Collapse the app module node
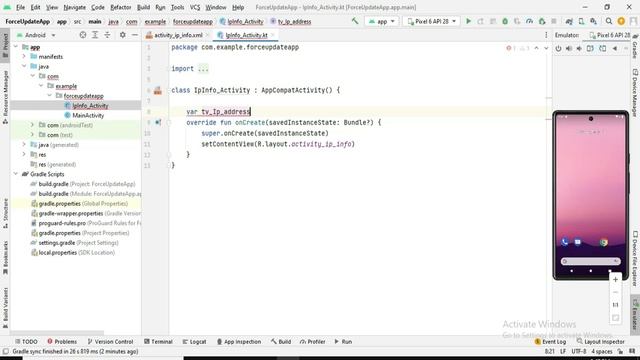Screen dimensions: 640x360 click(x=16, y=47)
